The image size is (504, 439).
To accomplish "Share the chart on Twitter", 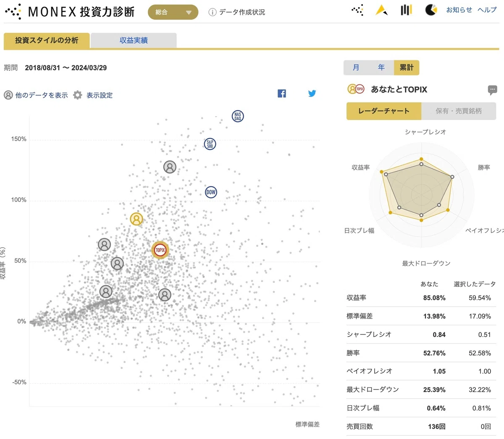I will pyautogui.click(x=312, y=94).
